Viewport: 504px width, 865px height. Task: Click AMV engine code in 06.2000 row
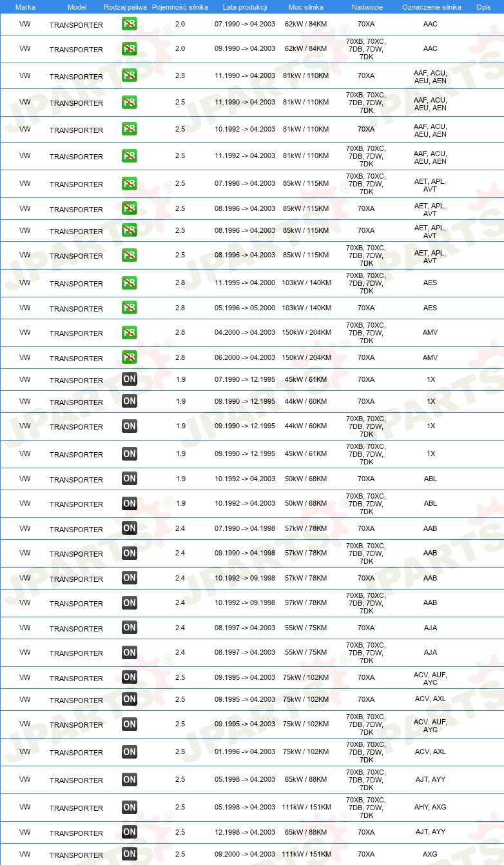431,357
